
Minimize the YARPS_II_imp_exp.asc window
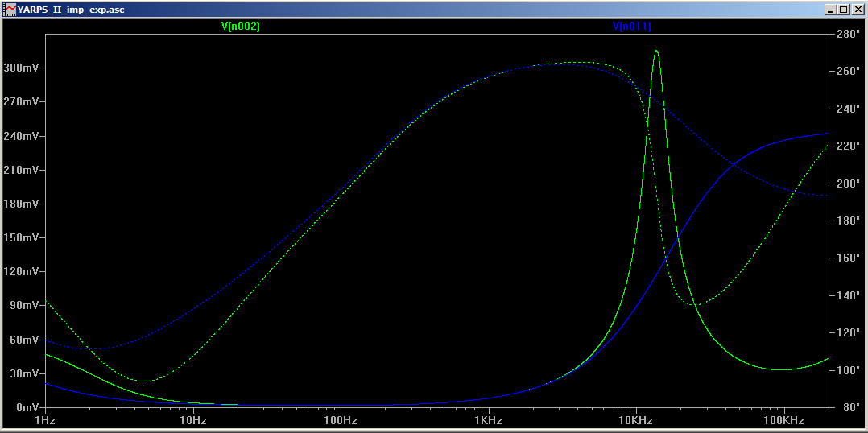(x=830, y=10)
